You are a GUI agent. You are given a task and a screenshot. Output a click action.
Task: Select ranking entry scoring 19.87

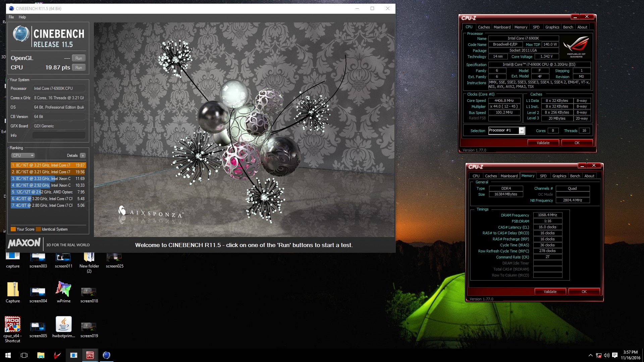[x=48, y=165]
